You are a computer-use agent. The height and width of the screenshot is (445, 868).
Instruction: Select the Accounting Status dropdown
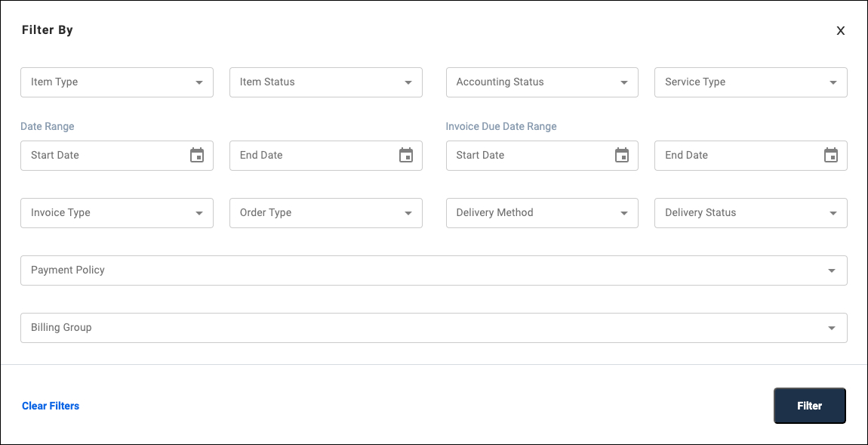click(542, 82)
